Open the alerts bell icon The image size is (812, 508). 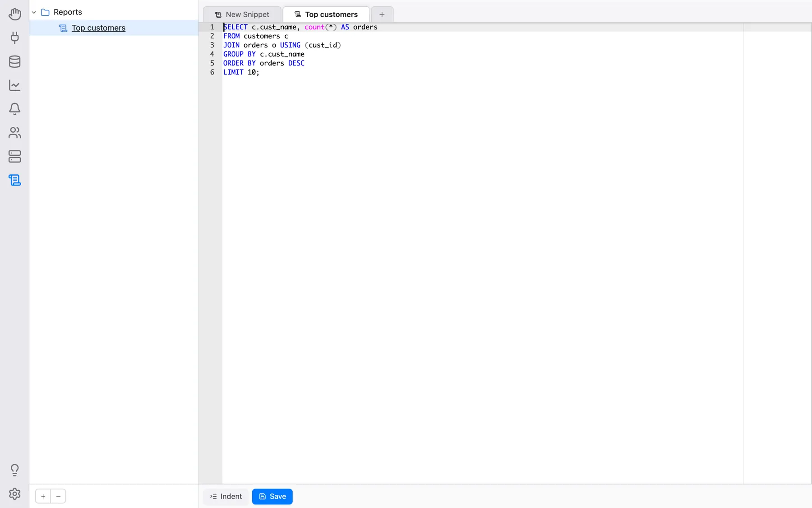pos(14,109)
